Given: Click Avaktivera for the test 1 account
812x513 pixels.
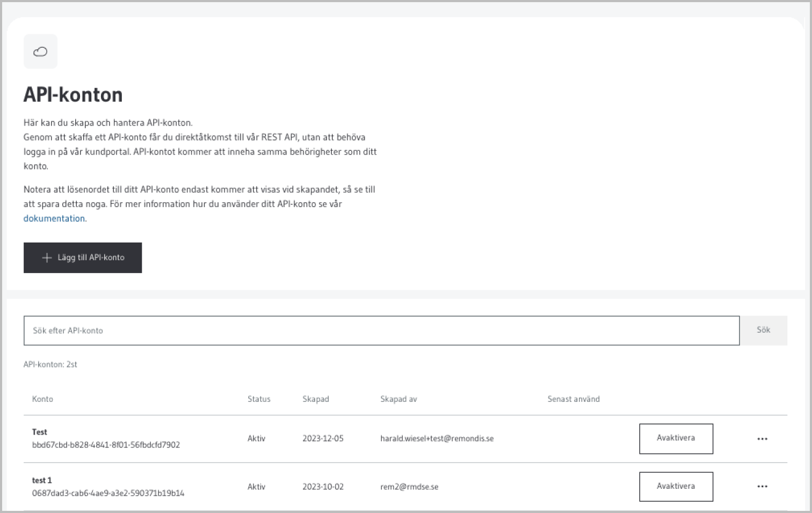Looking at the screenshot, I should point(676,486).
